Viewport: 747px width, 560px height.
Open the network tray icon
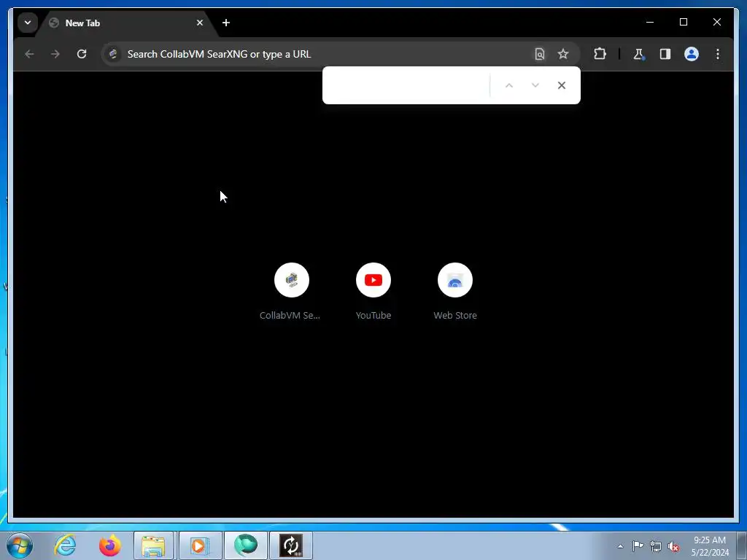point(656,546)
